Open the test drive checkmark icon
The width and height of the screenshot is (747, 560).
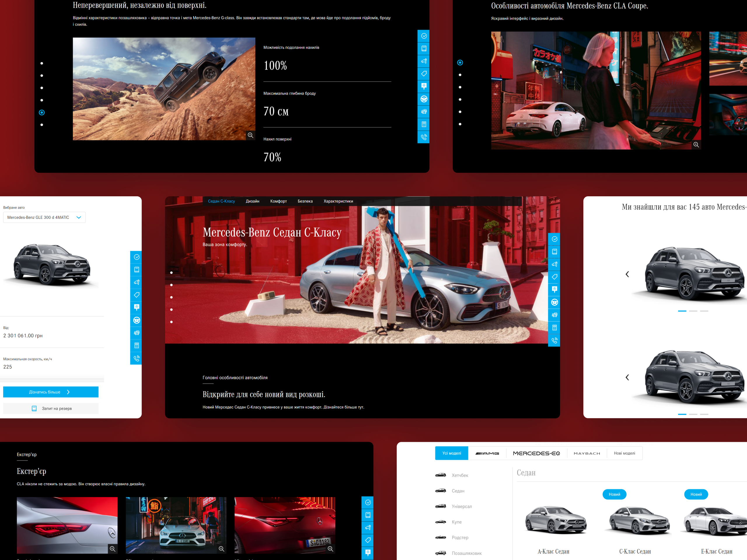423,36
